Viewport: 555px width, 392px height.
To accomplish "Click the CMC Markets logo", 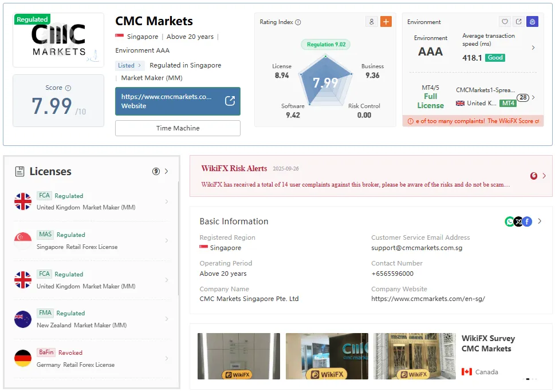I will (58, 40).
